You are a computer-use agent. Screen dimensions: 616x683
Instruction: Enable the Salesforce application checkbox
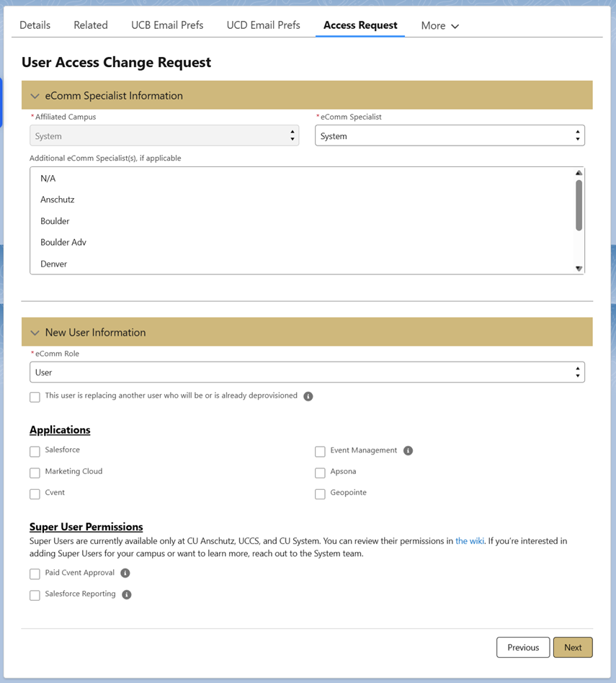[35, 451]
